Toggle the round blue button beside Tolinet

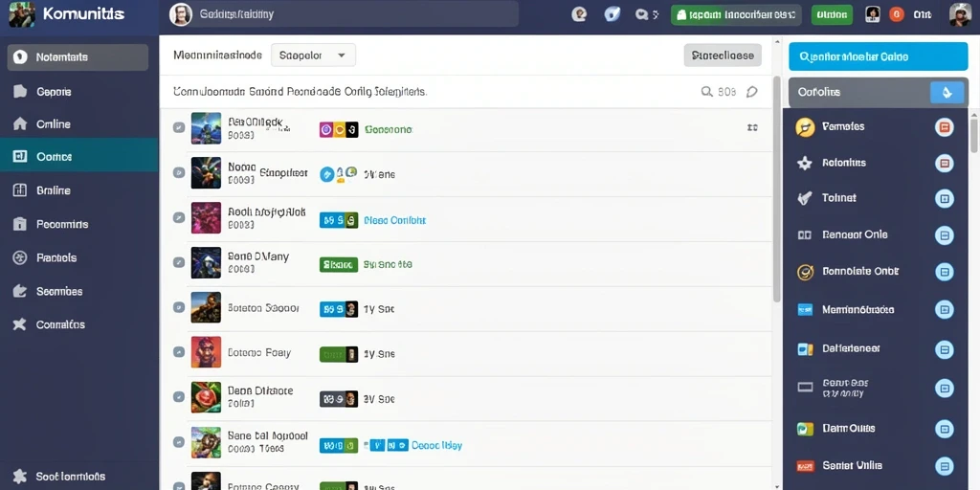coord(945,199)
